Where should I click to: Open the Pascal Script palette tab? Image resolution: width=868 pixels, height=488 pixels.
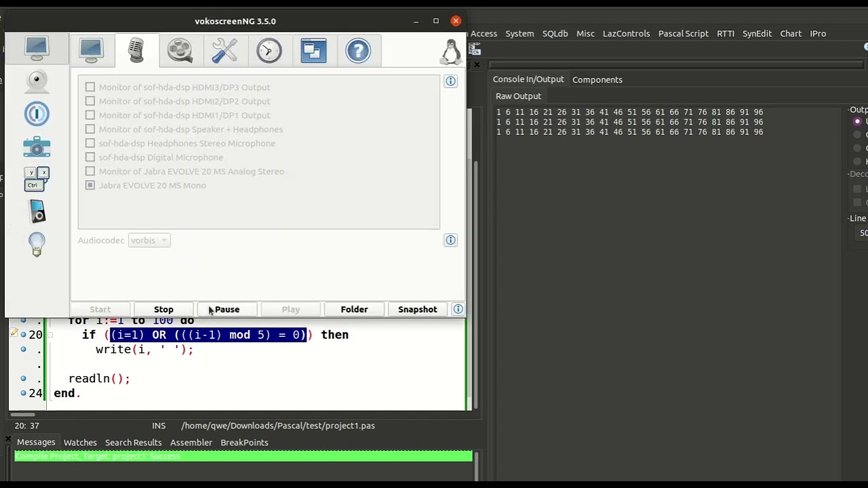tap(683, 33)
